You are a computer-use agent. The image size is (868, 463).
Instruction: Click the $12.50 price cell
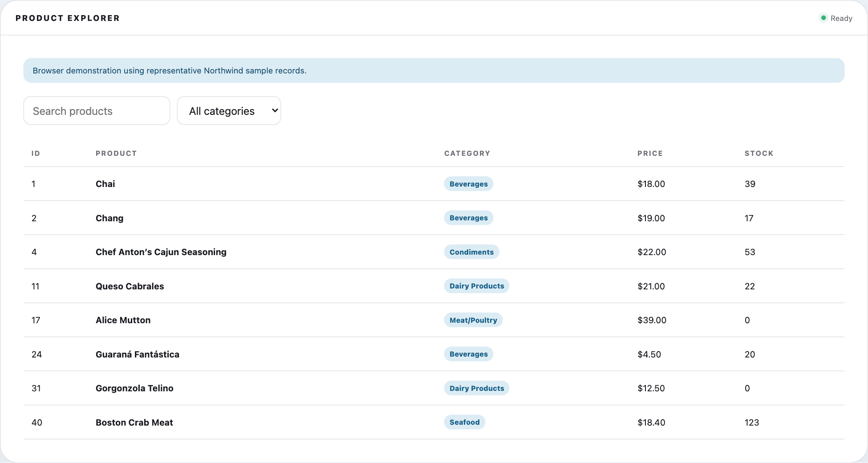[x=651, y=388]
